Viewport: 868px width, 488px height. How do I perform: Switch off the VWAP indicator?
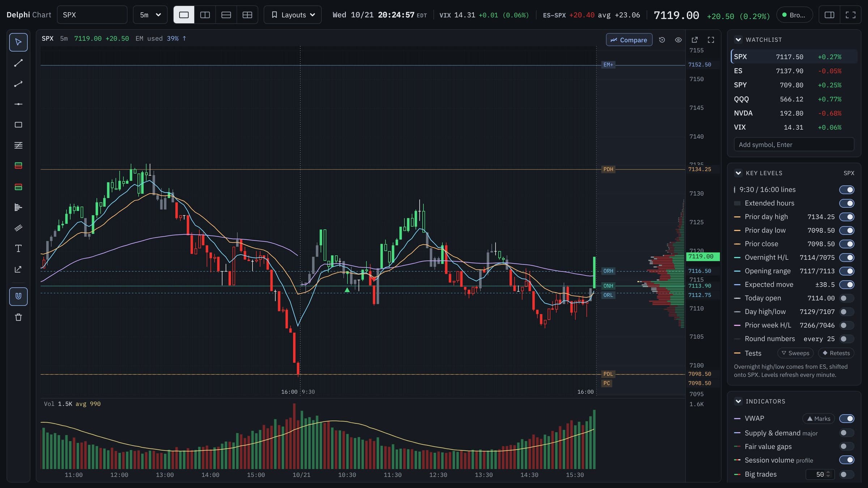coord(847,419)
